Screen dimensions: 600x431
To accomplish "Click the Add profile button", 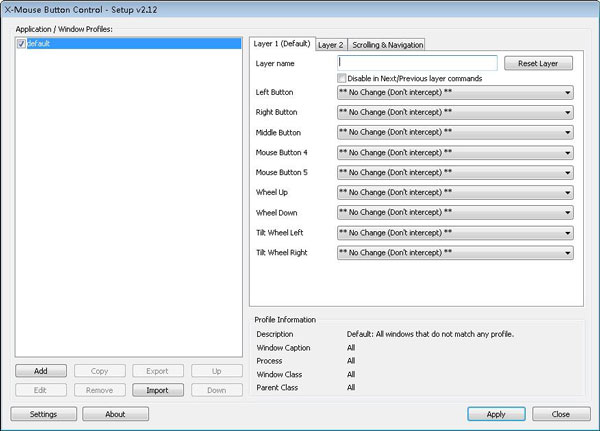I will 41,371.
